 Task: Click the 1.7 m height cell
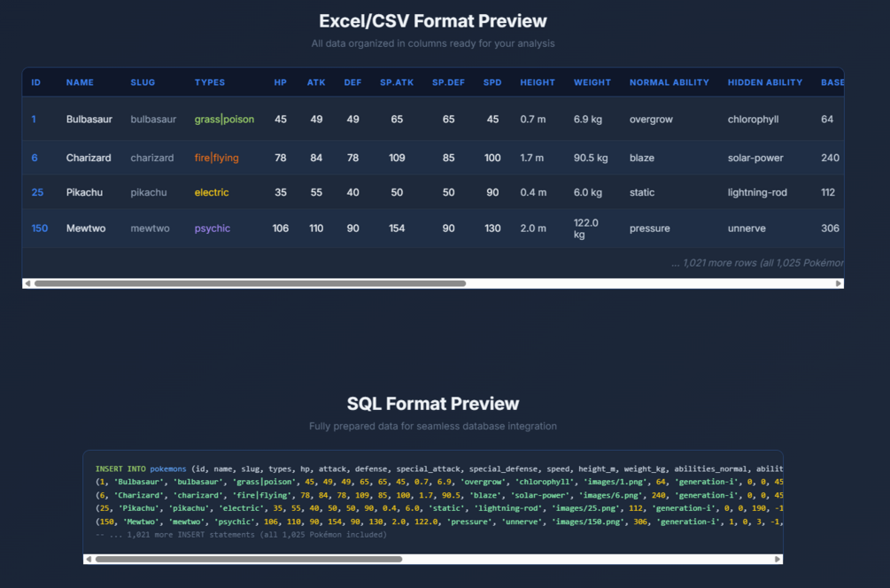532,158
